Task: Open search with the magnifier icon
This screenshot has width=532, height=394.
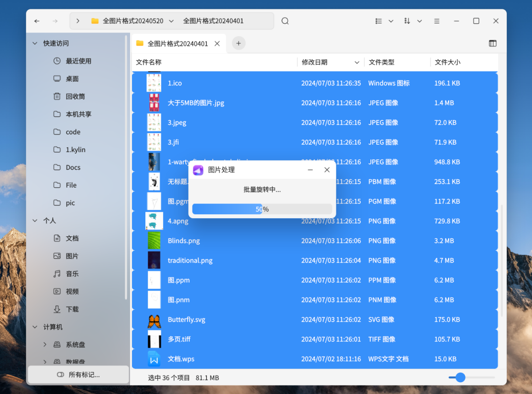Action: tap(285, 21)
